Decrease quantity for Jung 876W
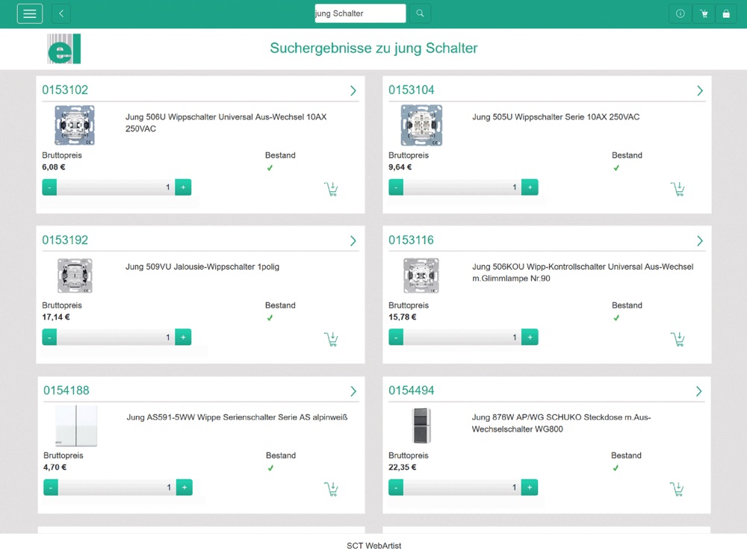Viewport: 747px width, 560px height. pyautogui.click(x=396, y=487)
